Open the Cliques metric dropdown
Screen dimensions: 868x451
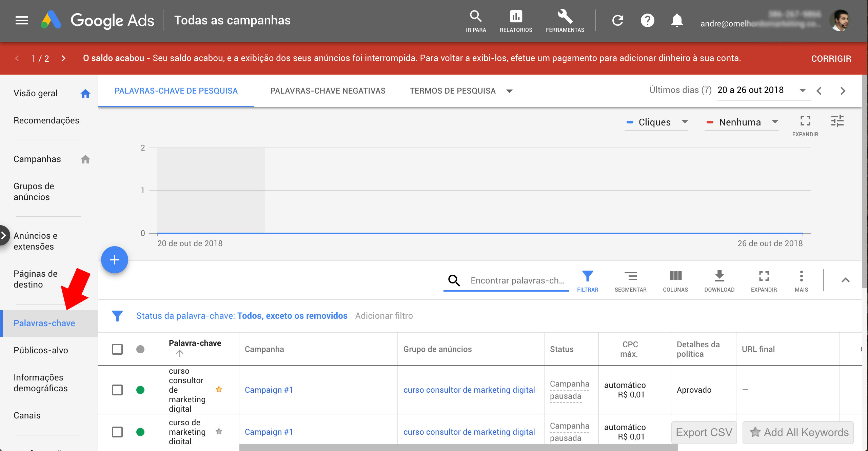656,122
